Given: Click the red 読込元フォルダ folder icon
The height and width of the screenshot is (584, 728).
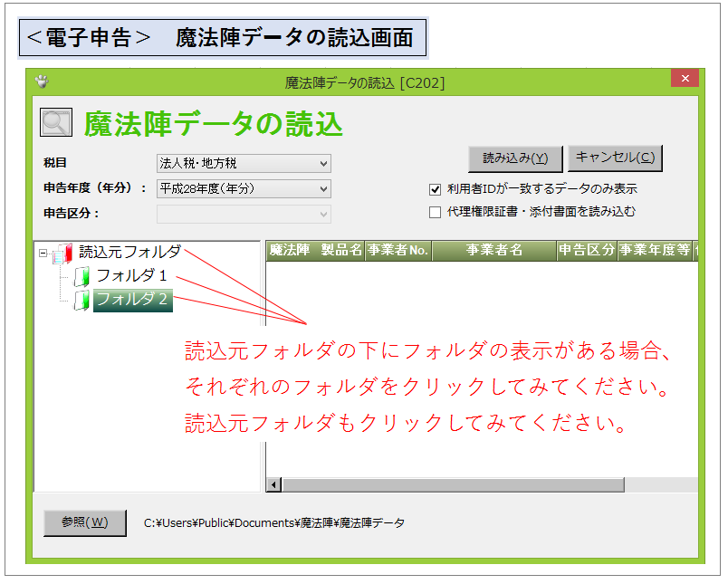Looking at the screenshot, I should [63, 254].
